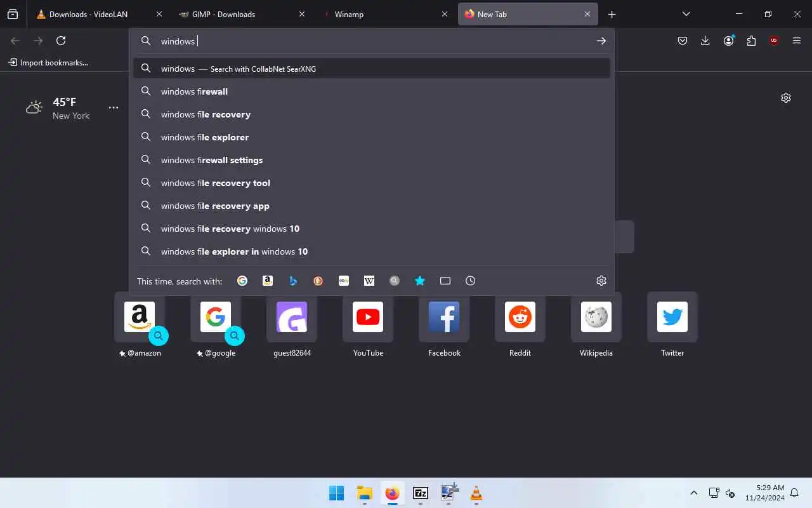This screenshot has width=812, height=508.
Task: Select the active New Tab tab
Action: pos(528,14)
